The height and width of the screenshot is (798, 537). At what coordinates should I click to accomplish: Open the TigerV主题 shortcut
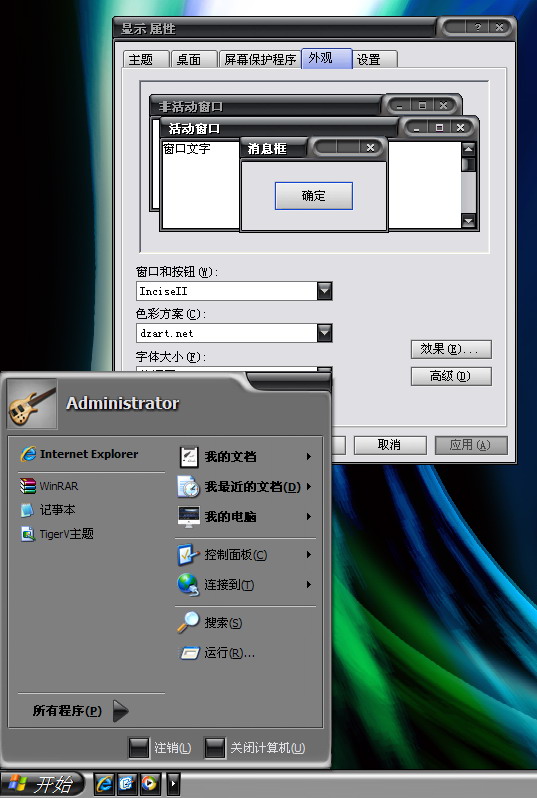click(56, 534)
